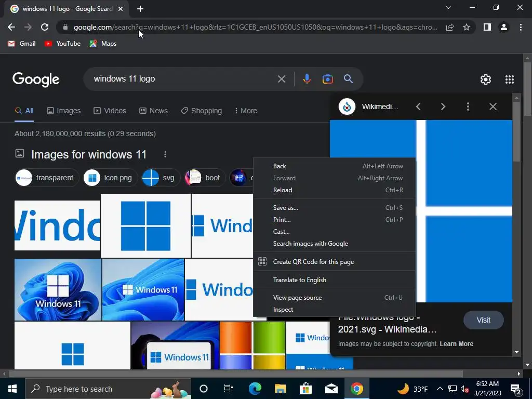Open the Chrome profile avatar icon
This screenshot has height=399, width=532.
tap(504, 27)
